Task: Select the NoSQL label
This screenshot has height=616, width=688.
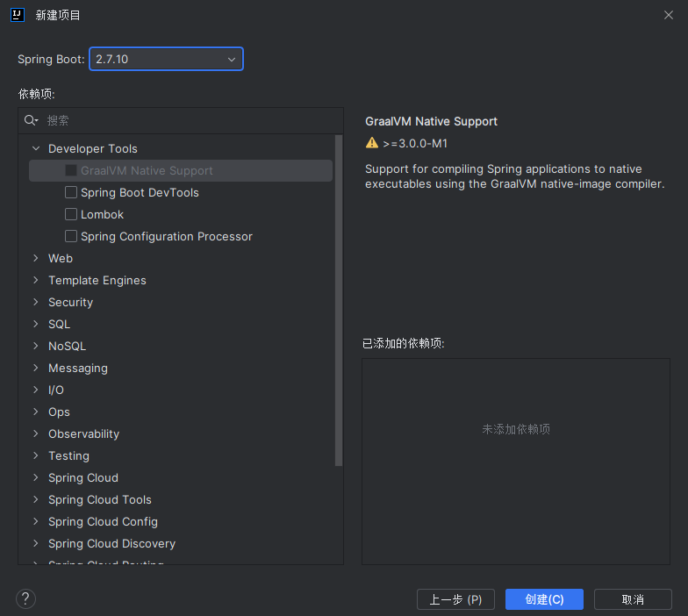Action: [x=67, y=346]
